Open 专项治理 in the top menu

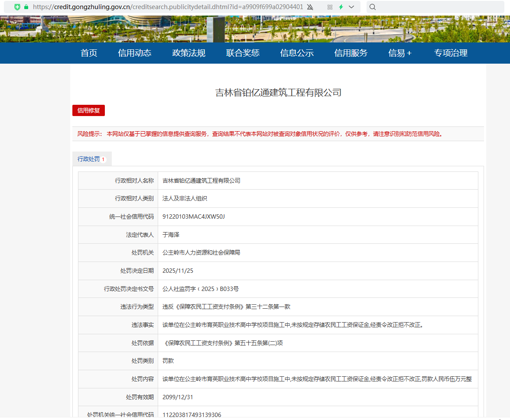(x=451, y=53)
